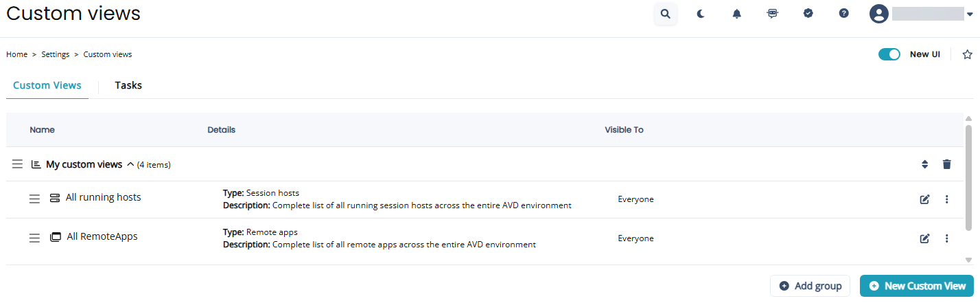Open the chat assistant icon
The width and height of the screenshot is (980, 303).
click(773, 14)
